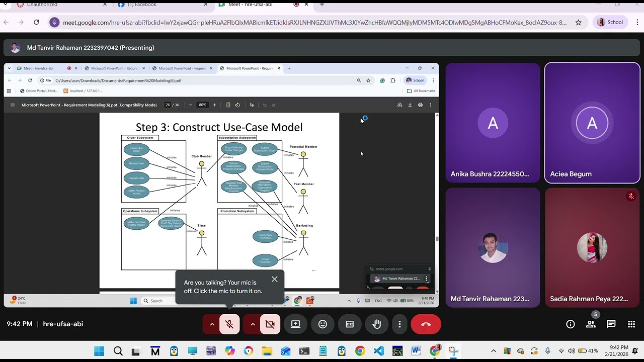The image size is (644, 362).
Task: Dismiss the mic-is-off notification
Action: coord(274,279)
